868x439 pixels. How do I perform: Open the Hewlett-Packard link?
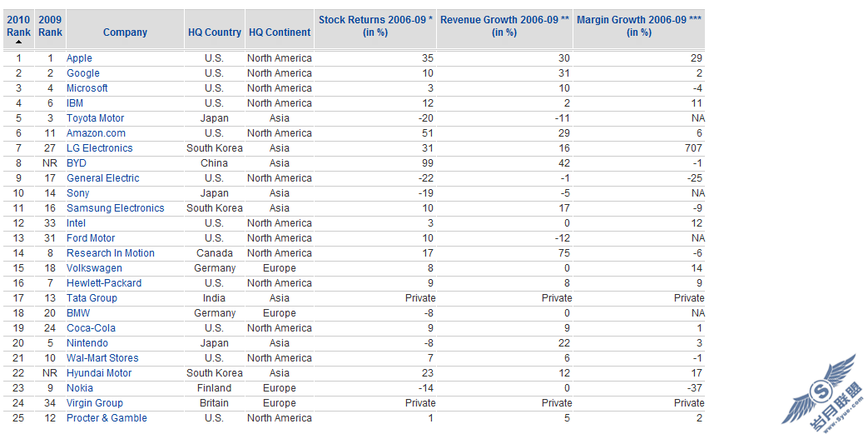pos(104,282)
